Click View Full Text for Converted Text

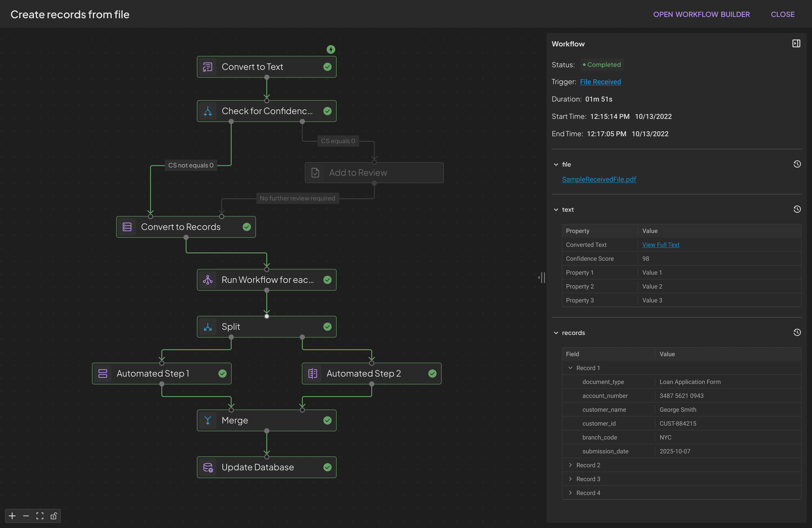click(661, 244)
